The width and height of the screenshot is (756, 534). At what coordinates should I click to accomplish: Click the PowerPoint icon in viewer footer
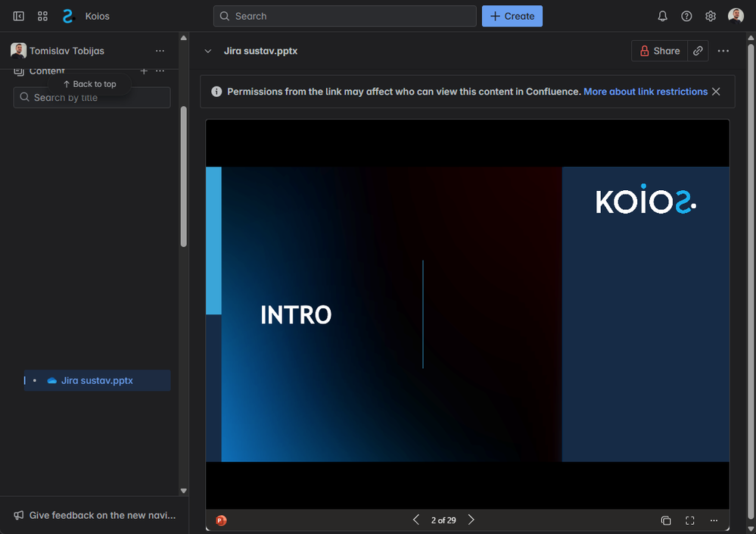[x=221, y=520]
